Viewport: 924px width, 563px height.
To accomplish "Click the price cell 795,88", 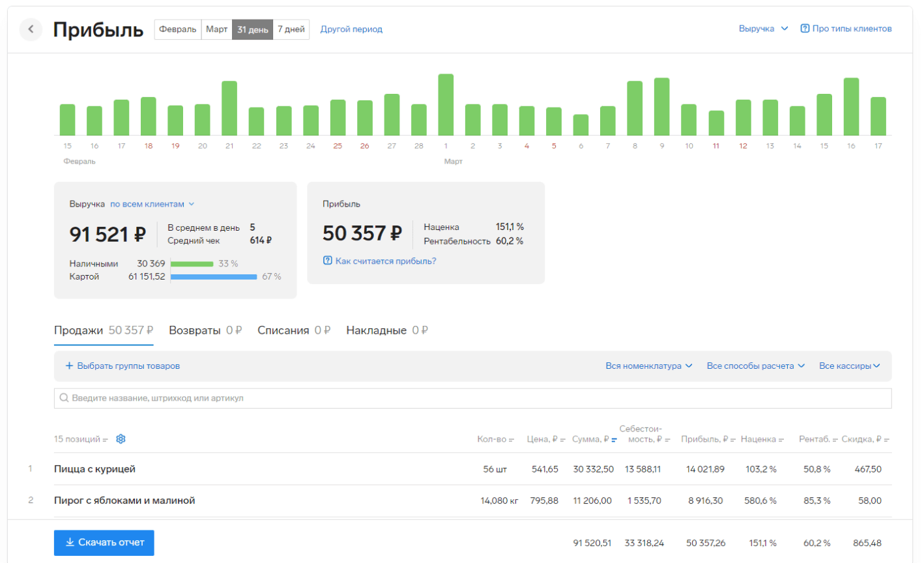I will pos(545,500).
